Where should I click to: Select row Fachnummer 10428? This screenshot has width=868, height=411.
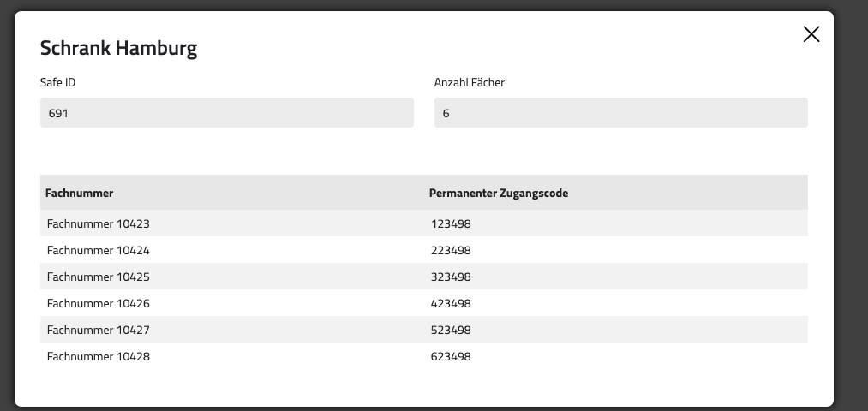(x=99, y=356)
